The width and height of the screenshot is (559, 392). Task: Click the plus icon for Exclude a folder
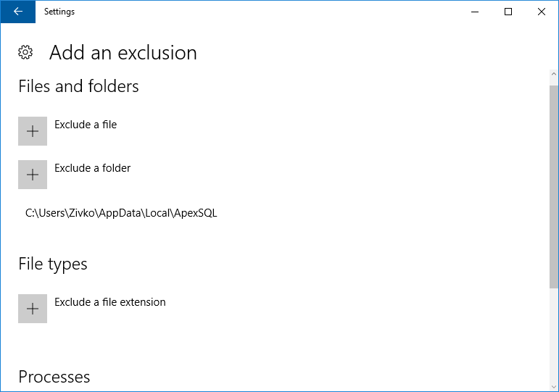tap(33, 175)
